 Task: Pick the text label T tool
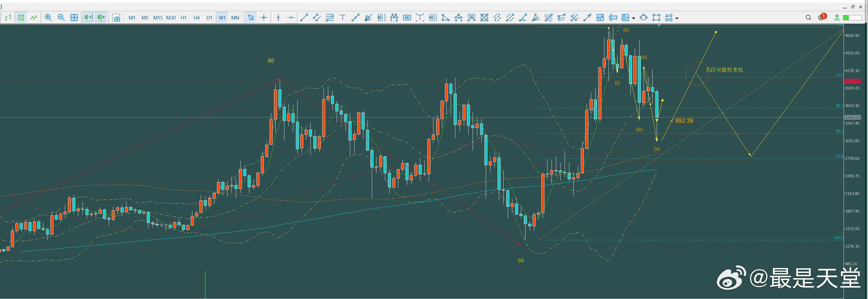pyautogui.click(x=343, y=18)
